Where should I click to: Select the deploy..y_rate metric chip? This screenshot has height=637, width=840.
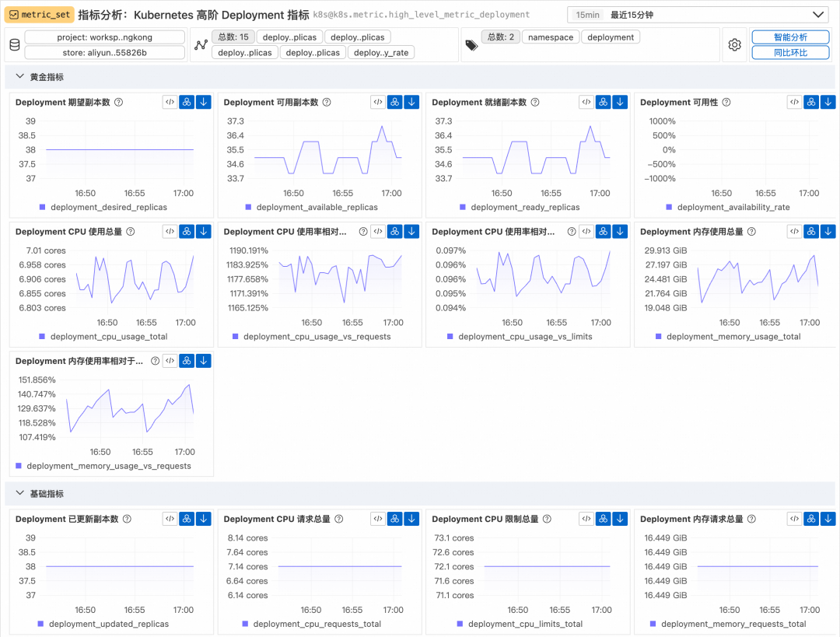tap(381, 53)
